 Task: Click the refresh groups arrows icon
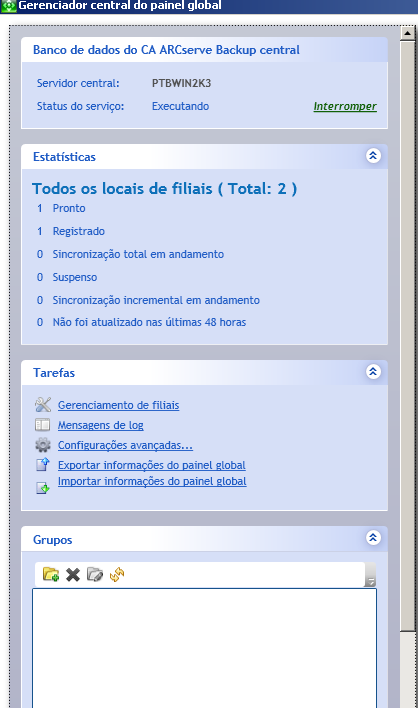pos(117,574)
